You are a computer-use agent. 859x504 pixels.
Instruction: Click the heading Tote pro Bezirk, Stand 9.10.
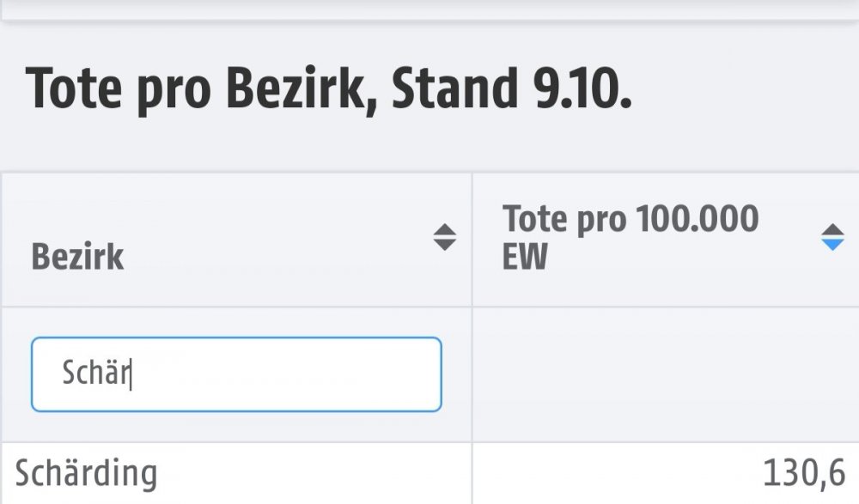point(328,89)
